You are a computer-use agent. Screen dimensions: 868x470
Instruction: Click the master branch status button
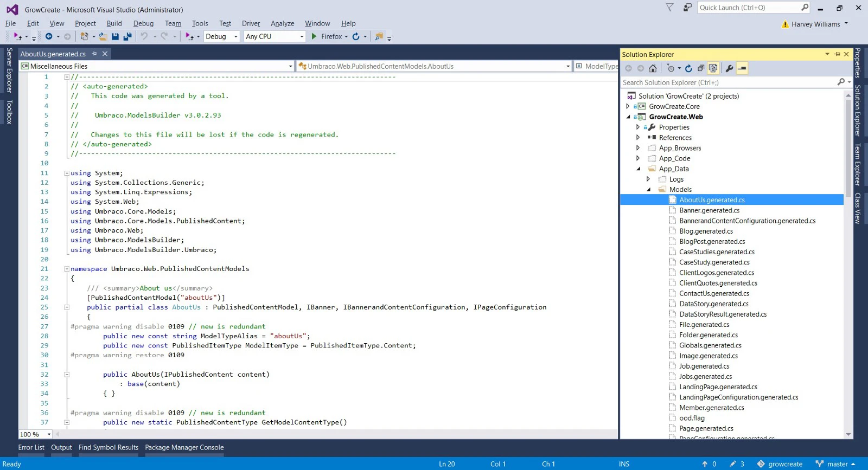point(837,464)
